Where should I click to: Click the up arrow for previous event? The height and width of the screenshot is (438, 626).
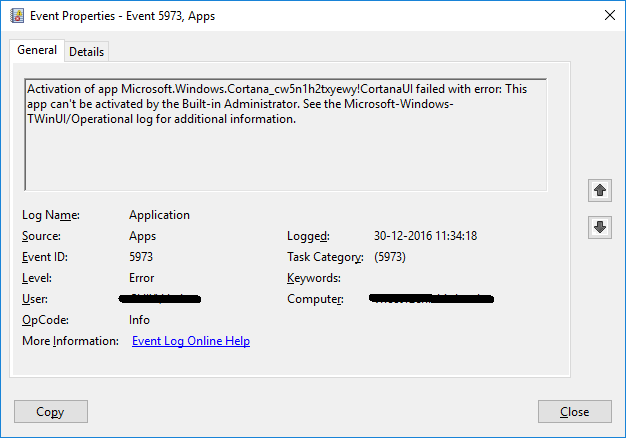(x=599, y=190)
